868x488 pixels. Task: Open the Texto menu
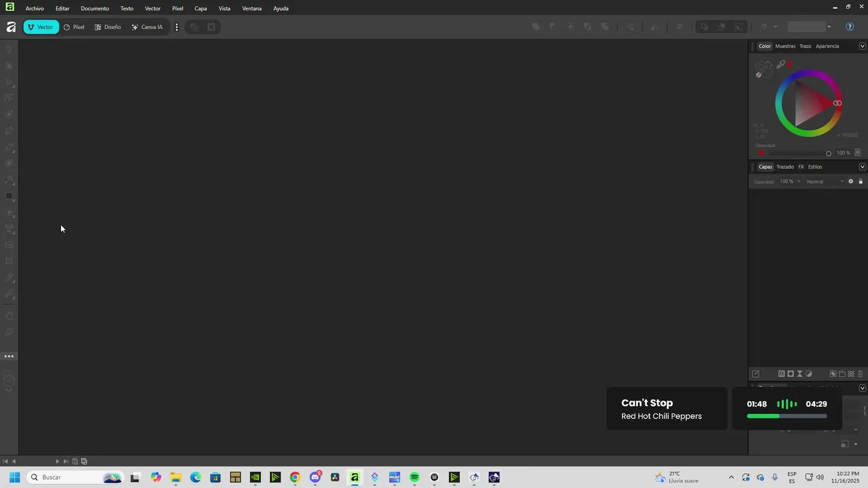pyautogui.click(x=127, y=8)
